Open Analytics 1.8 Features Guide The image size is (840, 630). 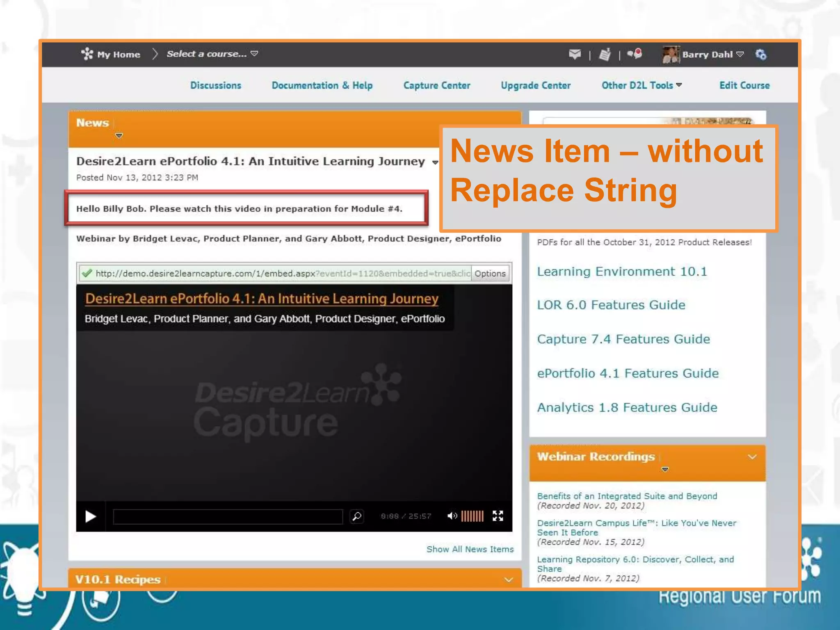[x=627, y=407]
